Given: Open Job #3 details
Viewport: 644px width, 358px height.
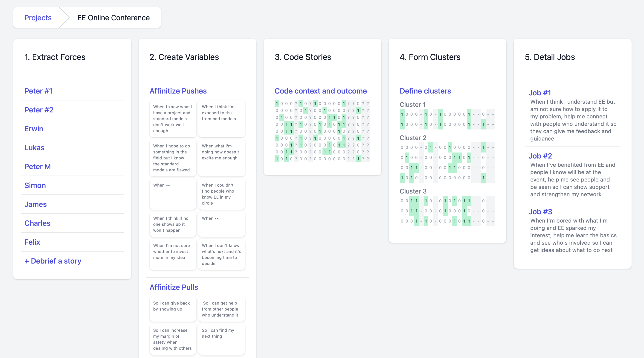Looking at the screenshot, I should 540,212.
